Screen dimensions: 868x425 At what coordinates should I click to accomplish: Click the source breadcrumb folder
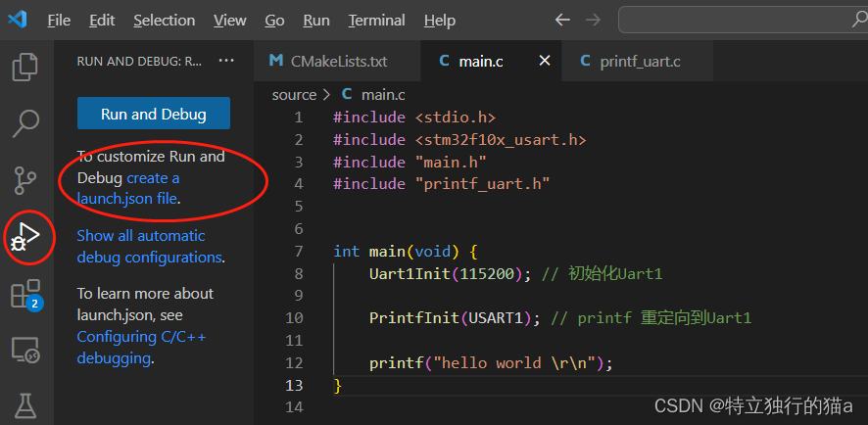pos(294,95)
